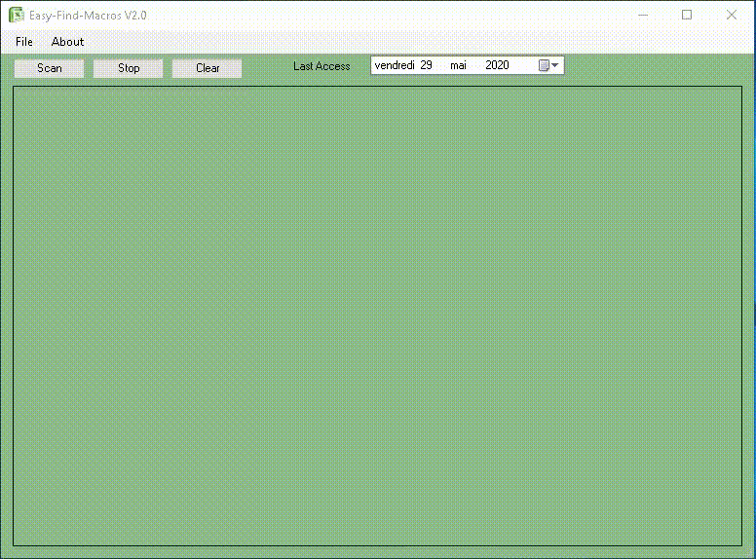
Task: Select the day '29' in date picker
Action: coord(426,65)
